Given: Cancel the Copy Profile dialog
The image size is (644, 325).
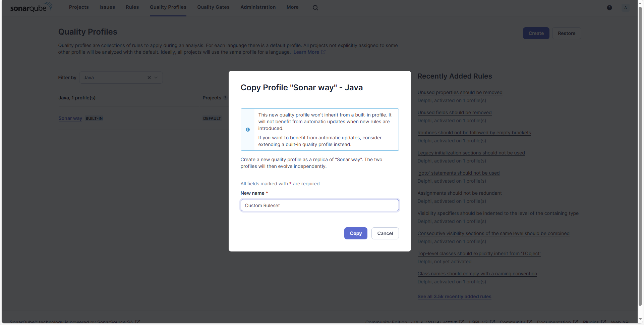Looking at the screenshot, I should tap(385, 233).
